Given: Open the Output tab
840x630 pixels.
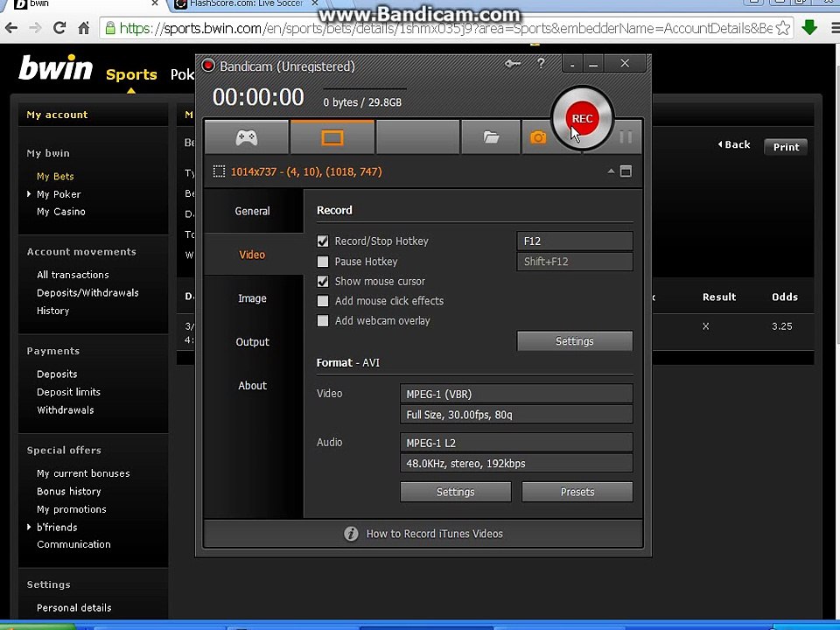Looking at the screenshot, I should [253, 342].
